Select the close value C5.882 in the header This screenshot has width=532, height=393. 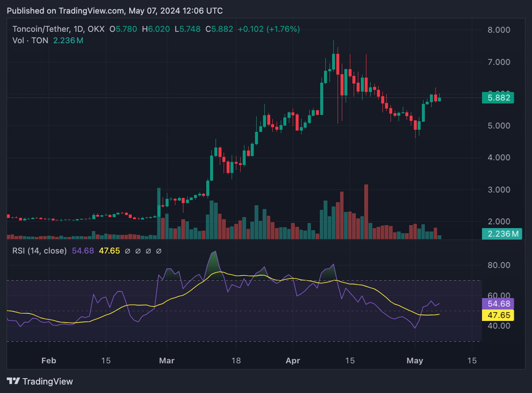tap(219, 29)
